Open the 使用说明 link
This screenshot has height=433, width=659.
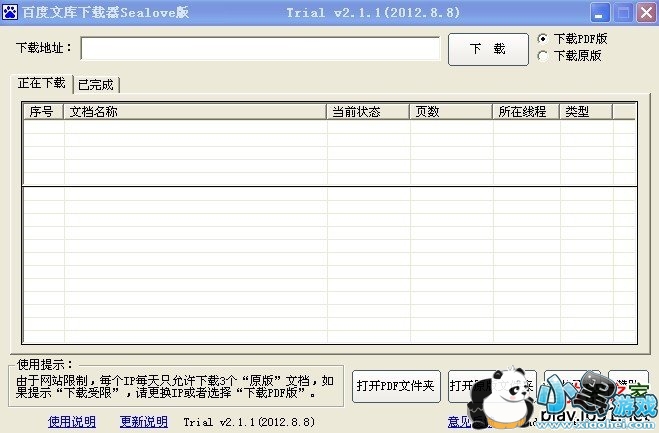pyautogui.click(x=72, y=421)
